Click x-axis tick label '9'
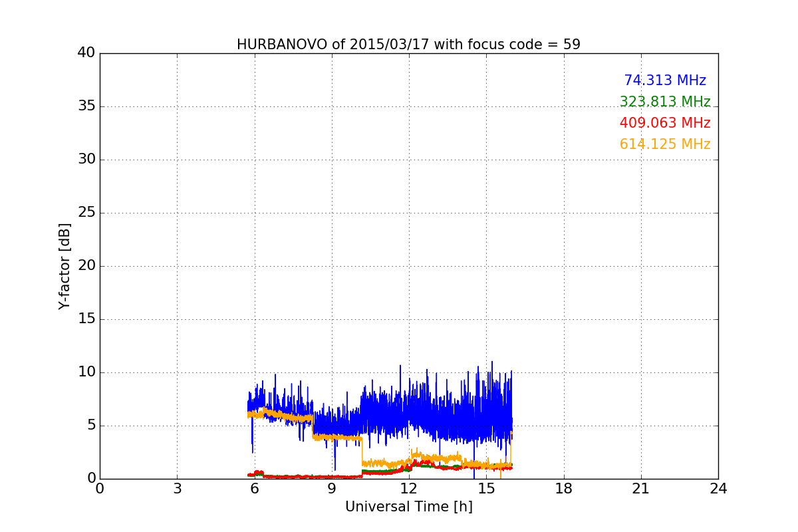The width and height of the screenshot is (798, 532). click(332, 489)
